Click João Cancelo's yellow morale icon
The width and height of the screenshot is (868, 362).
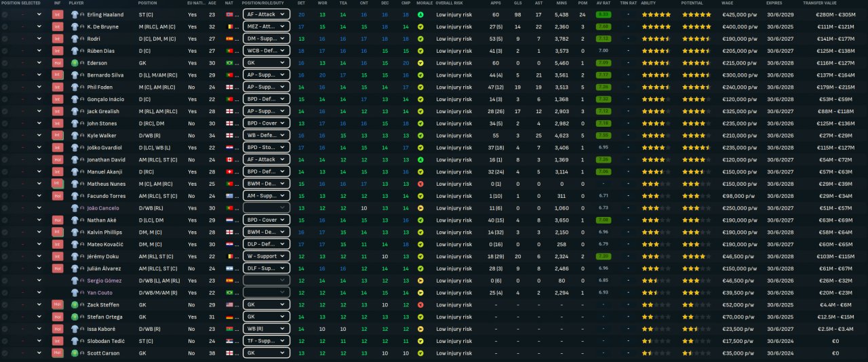click(x=420, y=208)
